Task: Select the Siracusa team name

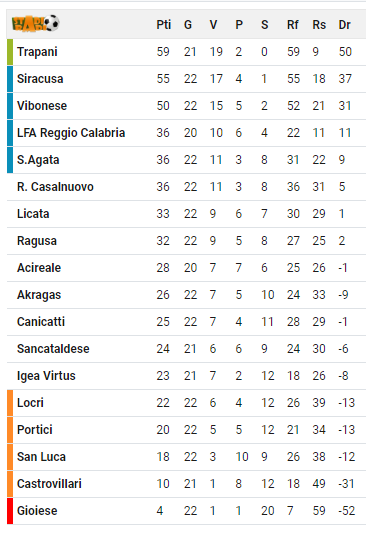Action: click(40, 79)
